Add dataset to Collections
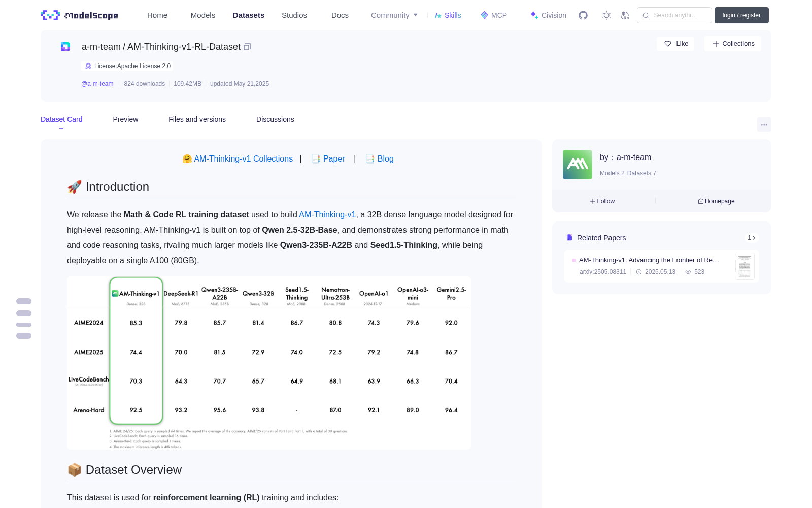 [x=733, y=44]
